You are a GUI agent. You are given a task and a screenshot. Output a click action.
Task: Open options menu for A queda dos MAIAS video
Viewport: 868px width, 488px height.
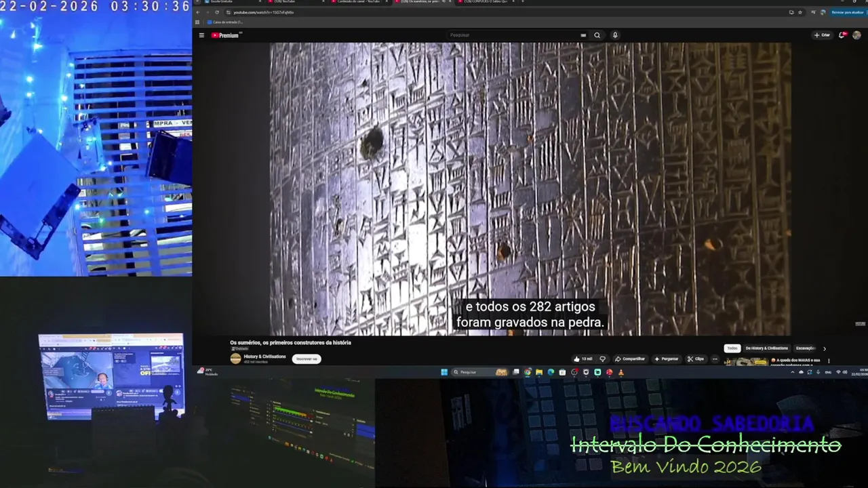pos(829,361)
